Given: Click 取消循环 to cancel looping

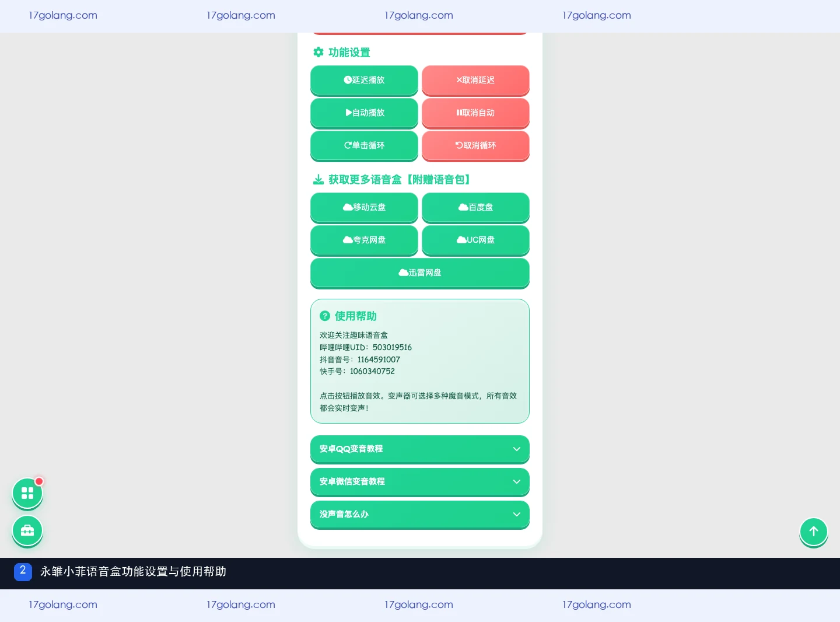Looking at the screenshot, I should point(475,145).
